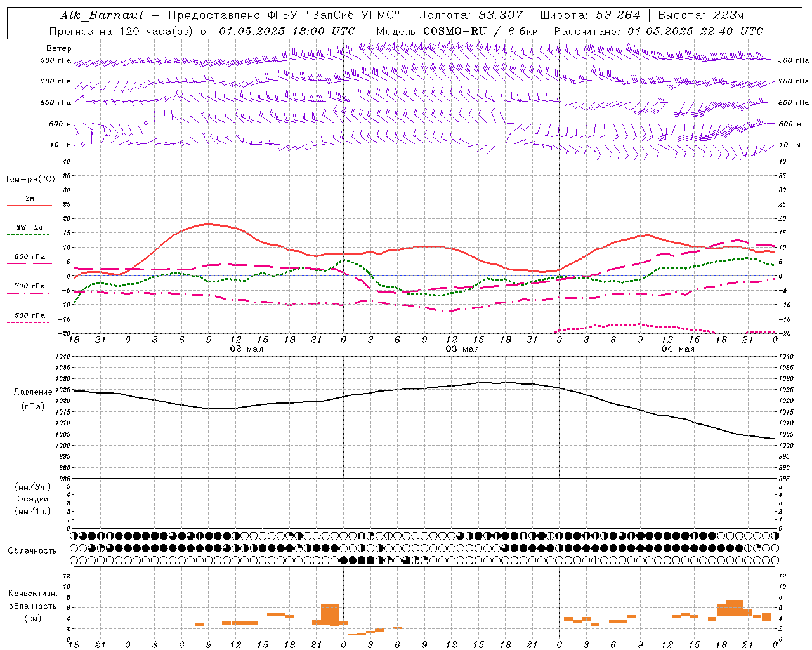The image size is (812, 650).
Task: Select the Тем-ра(°C) axis title
Action: click(x=30, y=180)
